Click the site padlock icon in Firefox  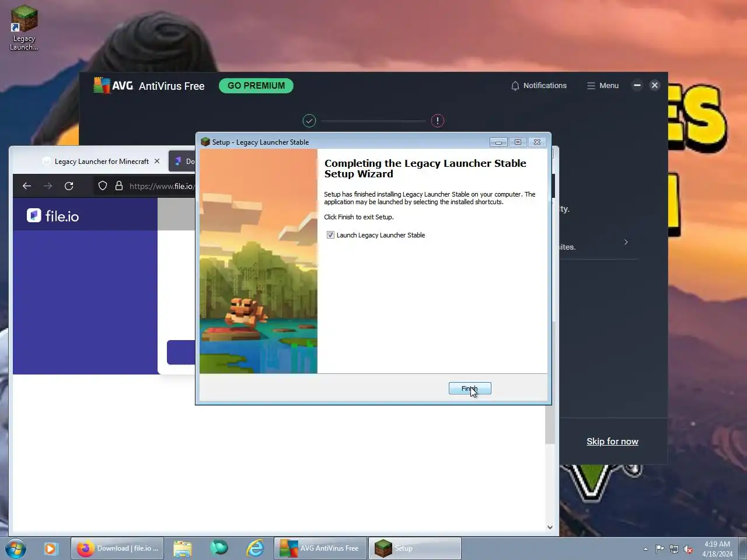(119, 186)
